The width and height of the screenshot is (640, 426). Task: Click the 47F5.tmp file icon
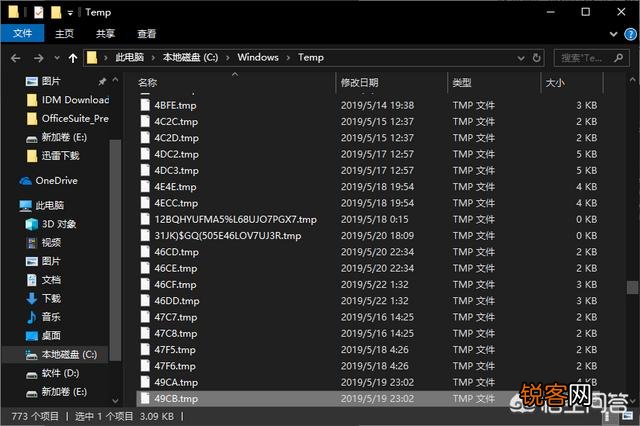tap(145, 350)
